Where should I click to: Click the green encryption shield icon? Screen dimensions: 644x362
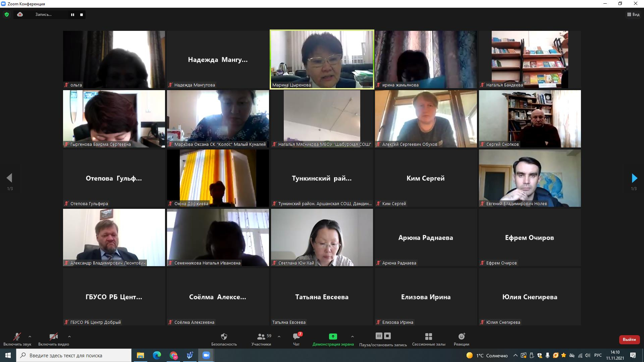pos(7,14)
